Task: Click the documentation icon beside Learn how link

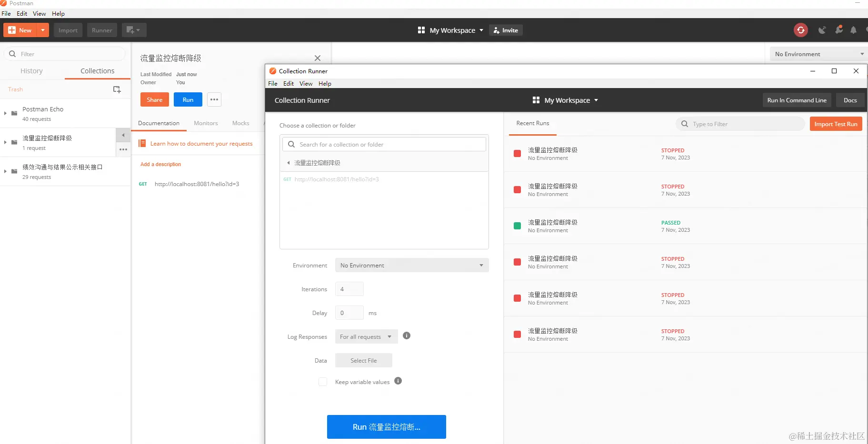Action: 142,143
